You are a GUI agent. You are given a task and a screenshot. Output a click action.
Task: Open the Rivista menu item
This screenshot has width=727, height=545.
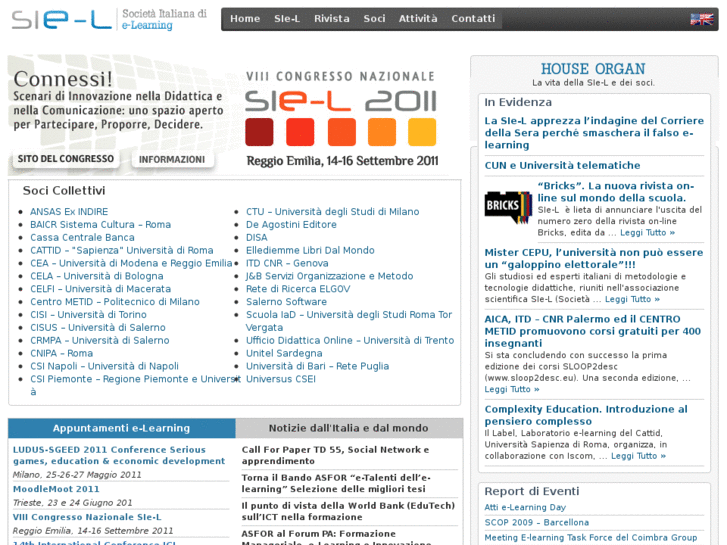[332, 19]
